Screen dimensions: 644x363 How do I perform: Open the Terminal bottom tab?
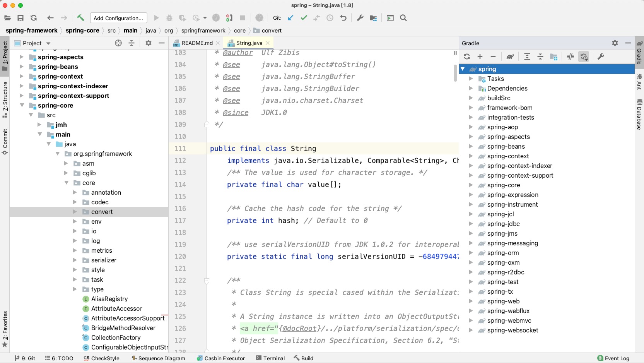coord(270,358)
